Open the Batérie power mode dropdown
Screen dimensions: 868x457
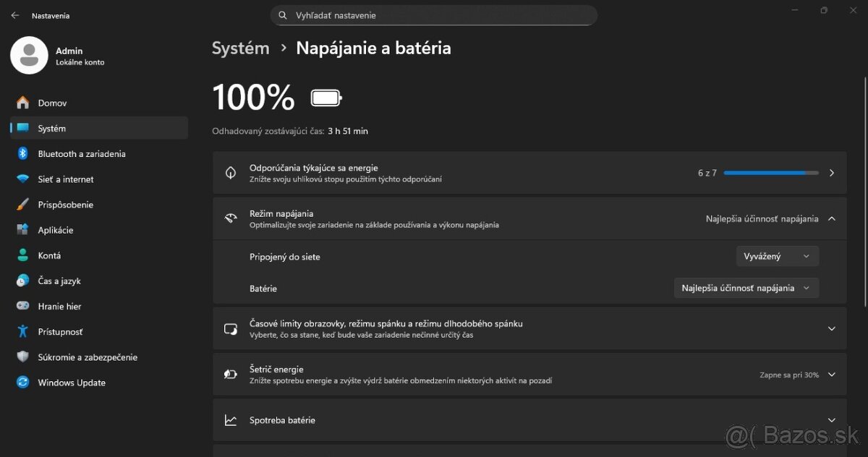click(x=746, y=288)
